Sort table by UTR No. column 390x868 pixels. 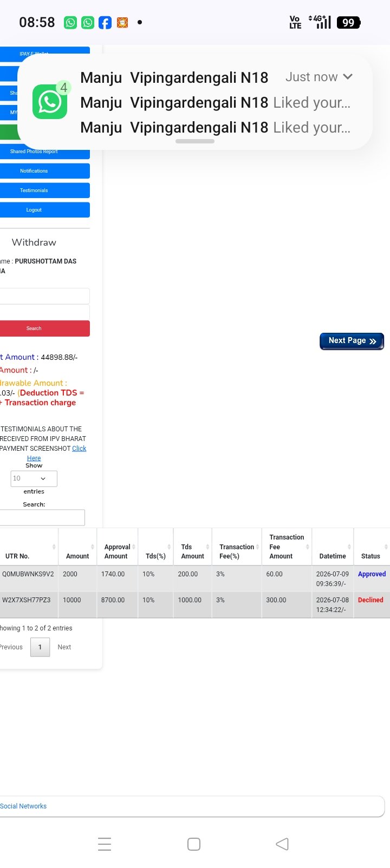tap(29, 547)
